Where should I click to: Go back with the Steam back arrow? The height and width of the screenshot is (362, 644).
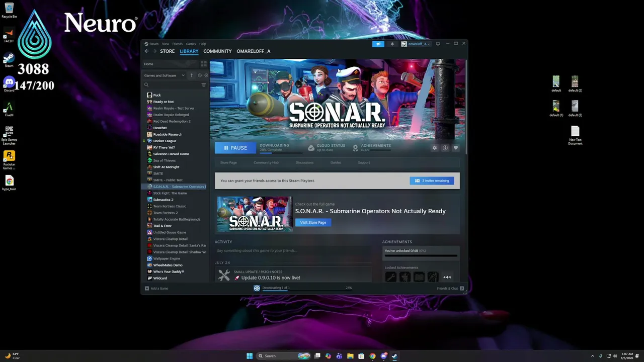tap(146, 51)
